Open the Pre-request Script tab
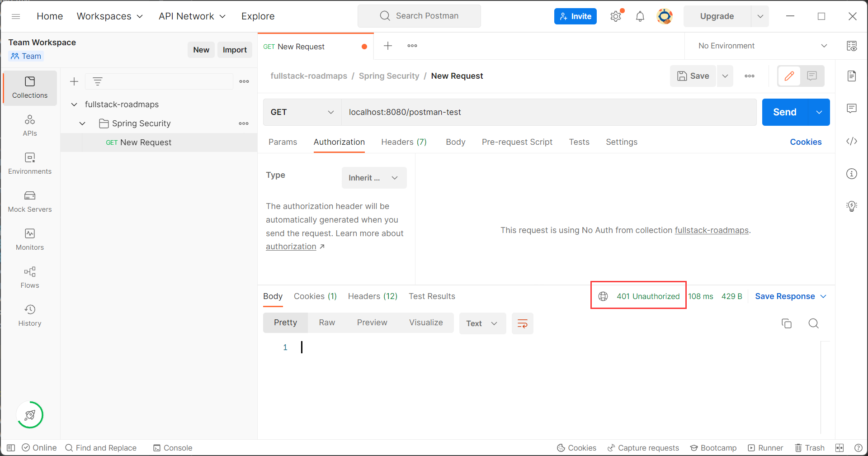The image size is (868, 456). [x=517, y=142]
